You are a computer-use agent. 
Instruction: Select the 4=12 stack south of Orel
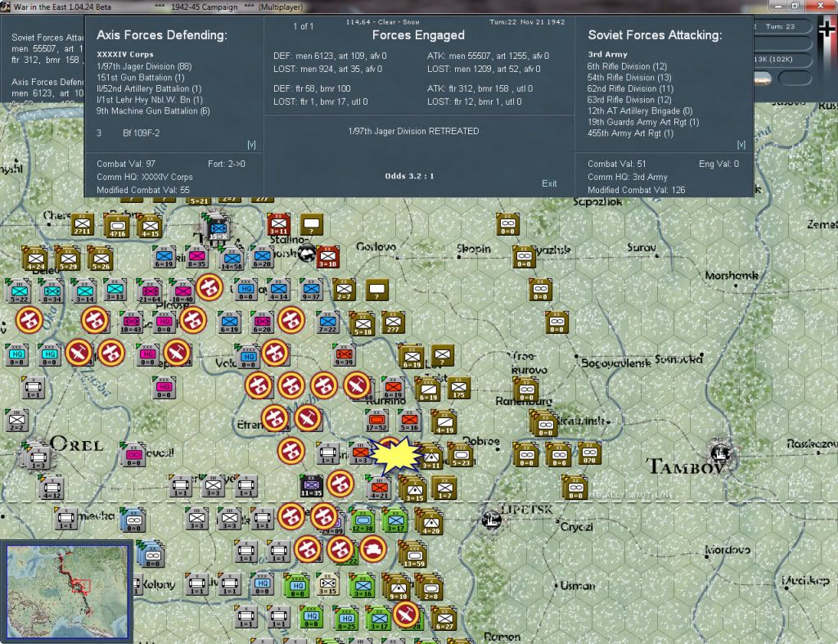pos(52,488)
